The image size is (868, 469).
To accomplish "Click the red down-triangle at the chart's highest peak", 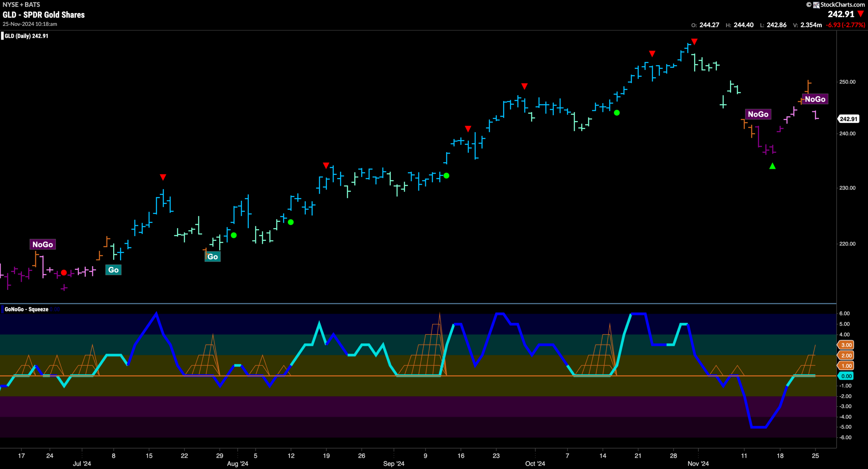I will (694, 42).
